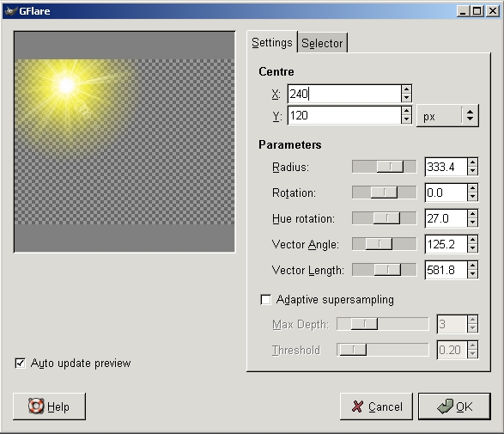Open Help for GFlare

(49, 406)
